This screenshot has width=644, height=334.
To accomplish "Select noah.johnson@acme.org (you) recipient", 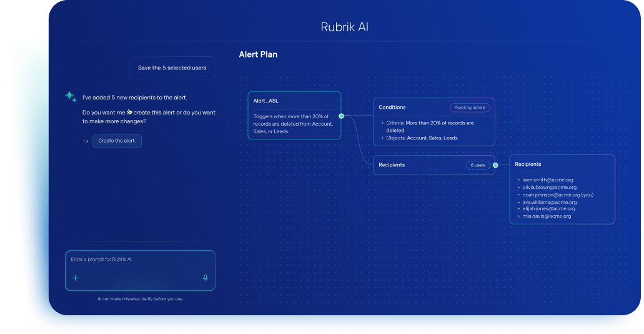I will click(558, 195).
